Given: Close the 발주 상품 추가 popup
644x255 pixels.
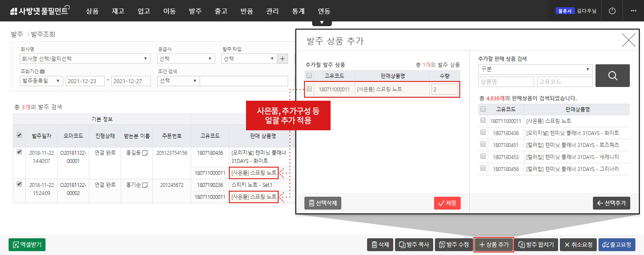Looking at the screenshot, I should click(628, 40).
